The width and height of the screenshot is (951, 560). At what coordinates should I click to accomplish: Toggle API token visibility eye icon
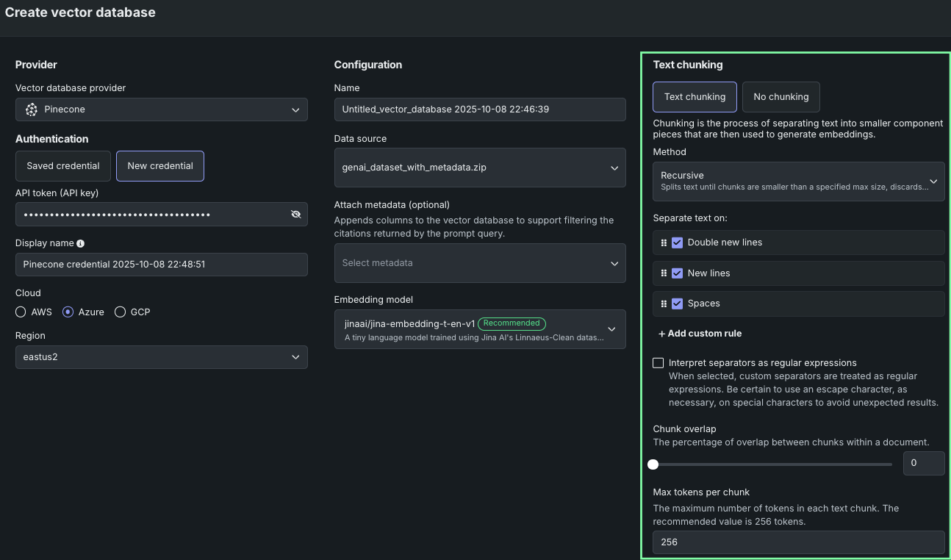295,215
